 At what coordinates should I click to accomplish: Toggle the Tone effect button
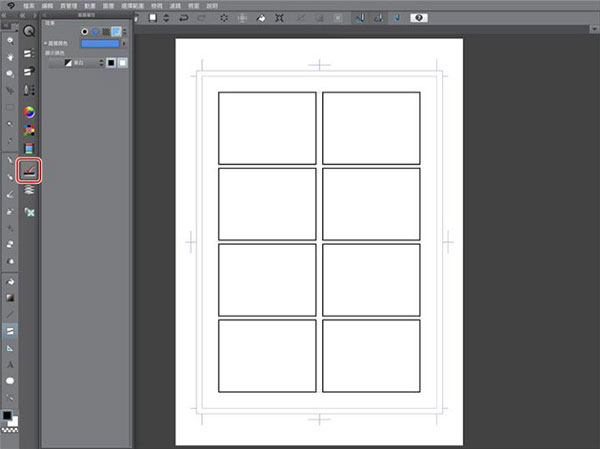pyautogui.click(x=106, y=32)
